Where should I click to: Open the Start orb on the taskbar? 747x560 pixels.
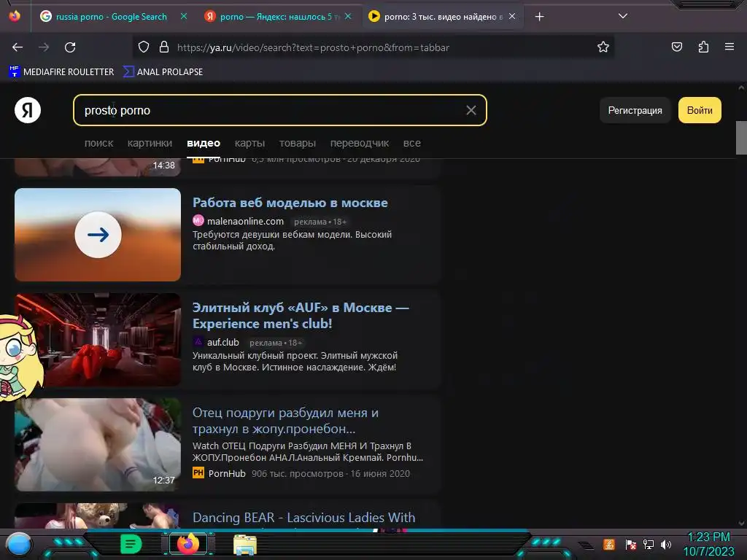pos(18,544)
